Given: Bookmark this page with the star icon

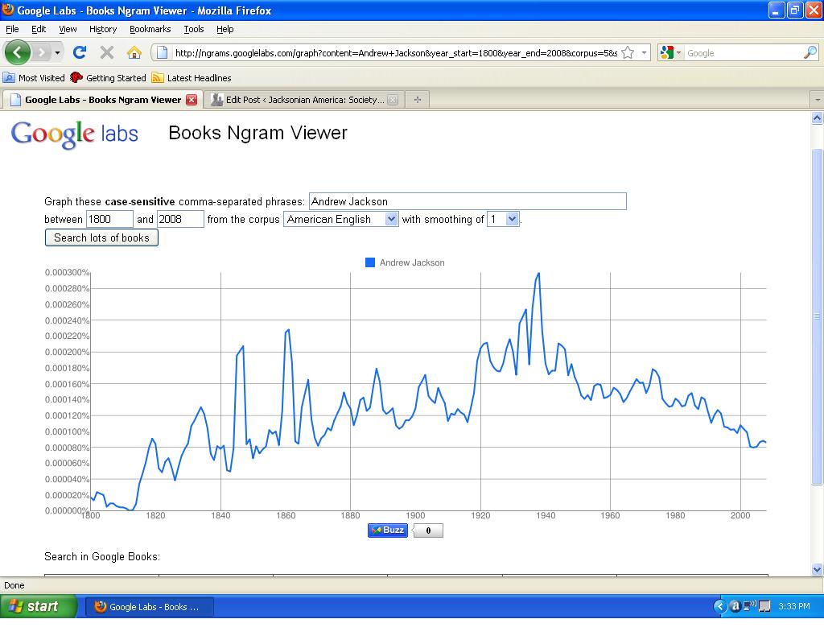Looking at the screenshot, I should [628, 52].
